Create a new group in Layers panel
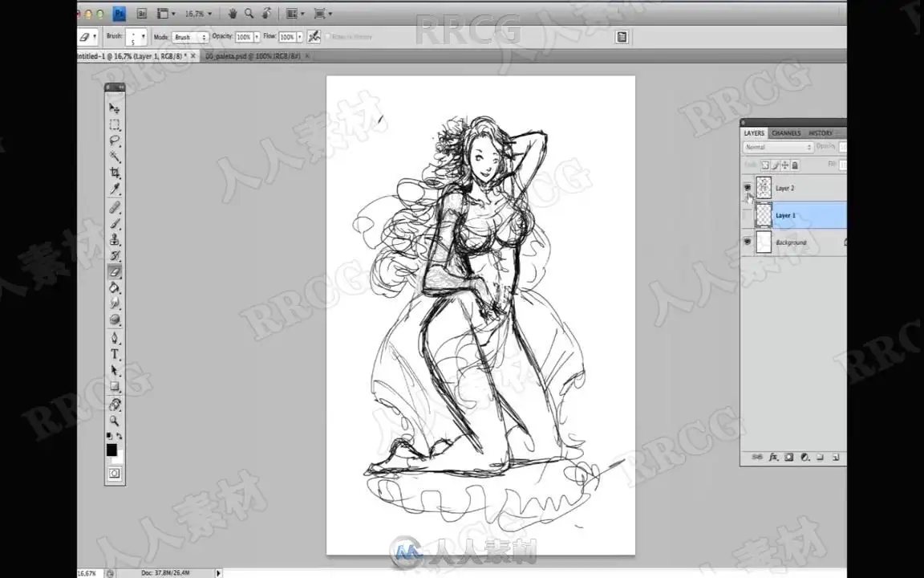The image size is (924, 578). click(x=820, y=457)
